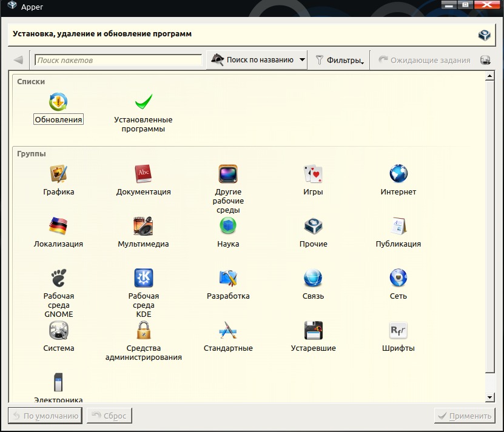Open the Мультимедиа group
Image resolution: width=504 pixels, height=432 pixels.
143,232
